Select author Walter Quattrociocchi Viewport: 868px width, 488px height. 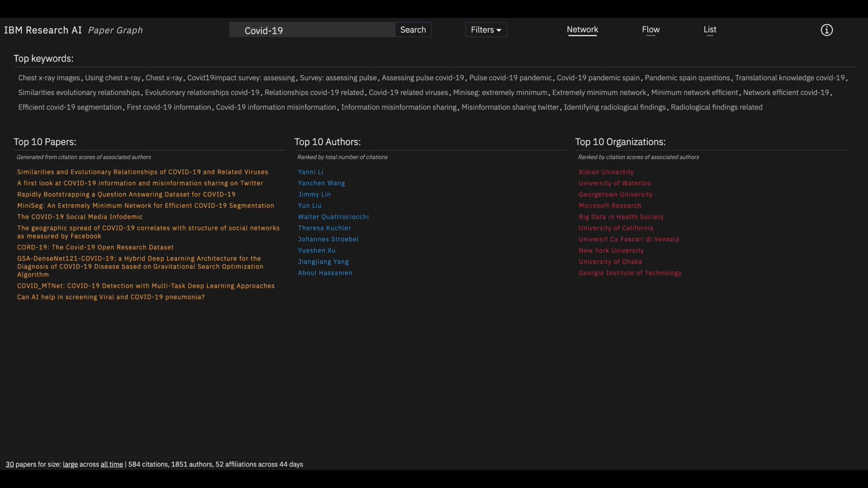pyautogui.click(x=333, y=217)
